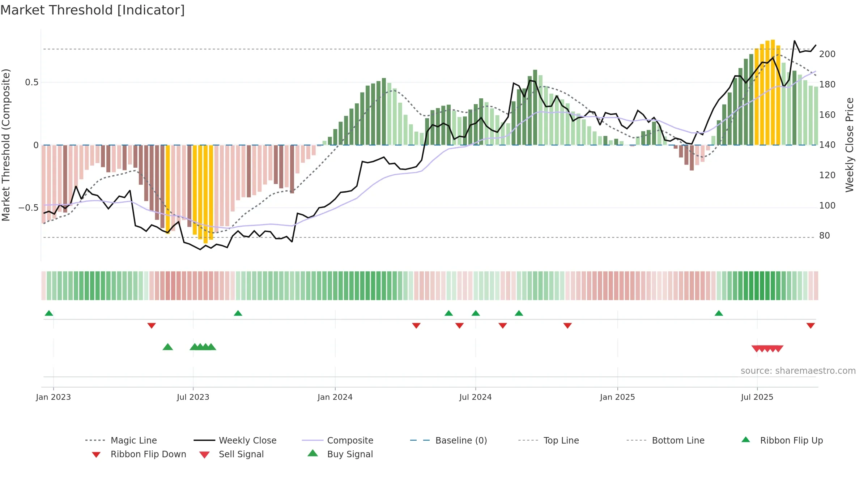Click the 0.5 composite tick label
Screen dimensions: 868x488
point(32,82)
